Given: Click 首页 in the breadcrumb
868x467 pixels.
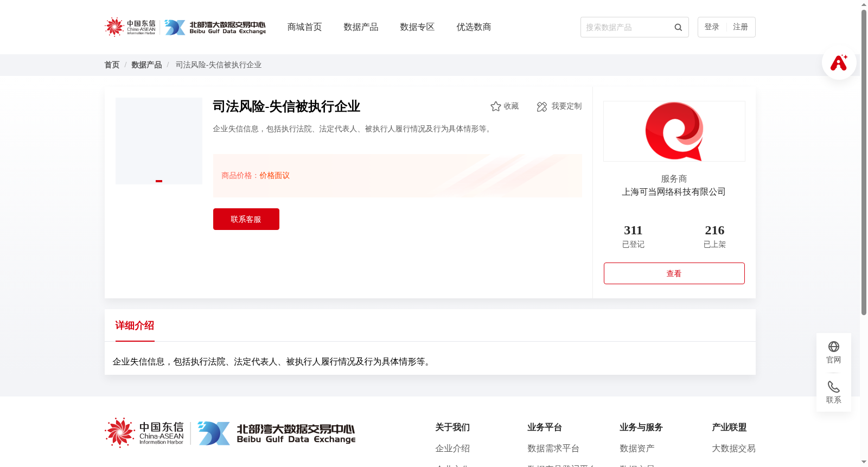Looking at the screenshot, I should pos(112,65).
